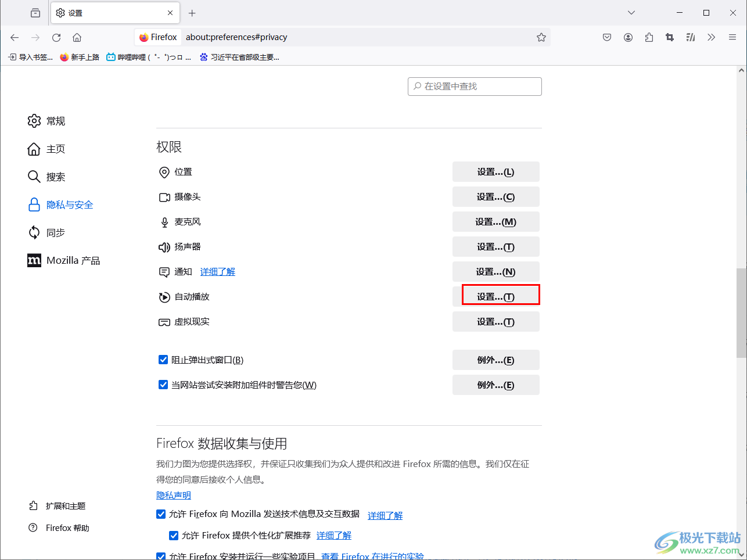
Task: Open a new tab with plus button
Action: (192, 13)
